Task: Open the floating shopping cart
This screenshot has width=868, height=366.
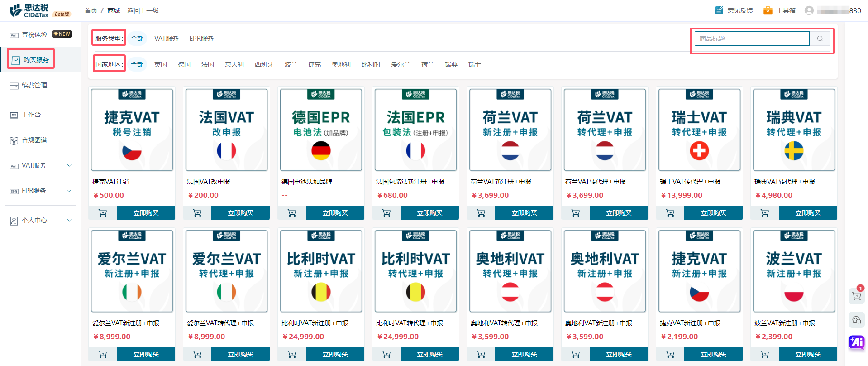Action: pyautogui.click(x=856, y=296)
